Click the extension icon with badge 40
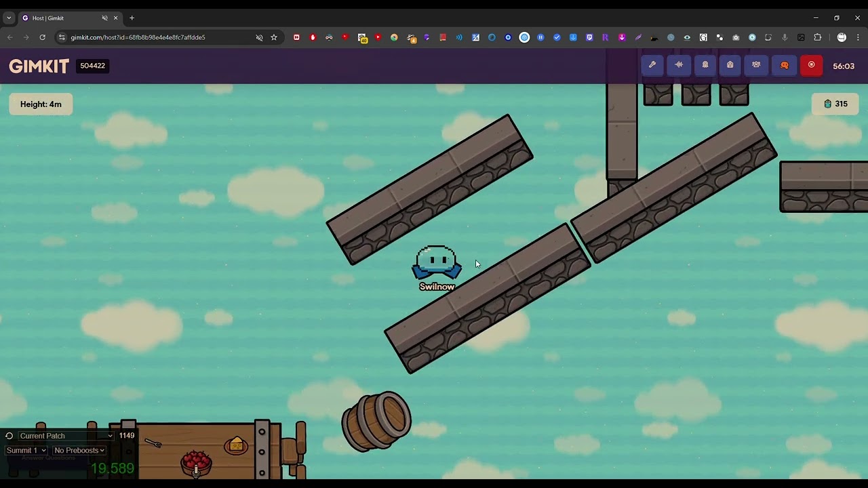 [362, 38]
